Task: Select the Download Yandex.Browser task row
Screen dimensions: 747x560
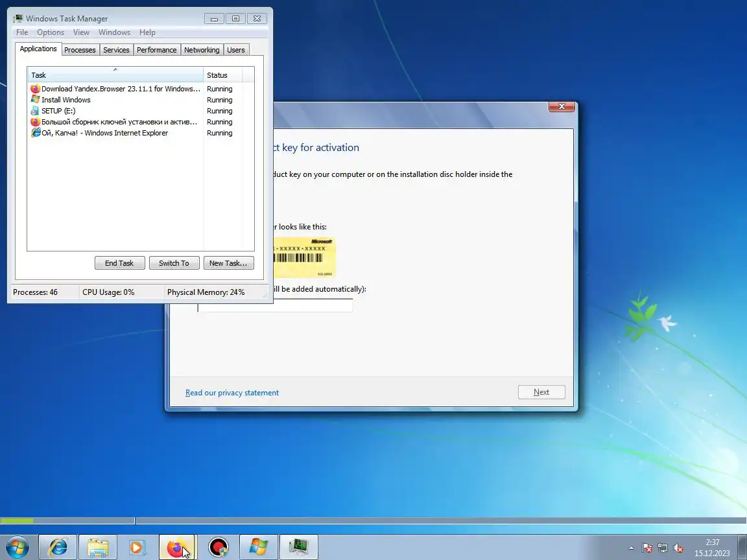Action: point(140,89)
